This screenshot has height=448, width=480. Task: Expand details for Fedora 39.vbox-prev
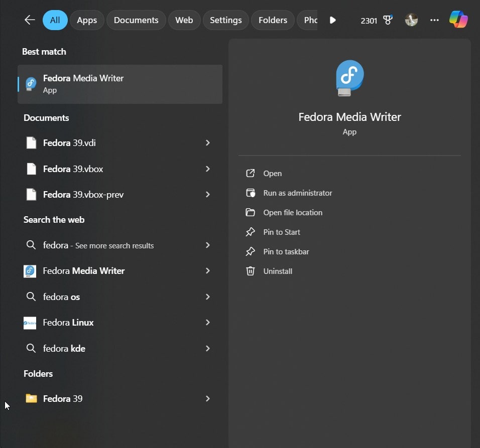[208, 195]
